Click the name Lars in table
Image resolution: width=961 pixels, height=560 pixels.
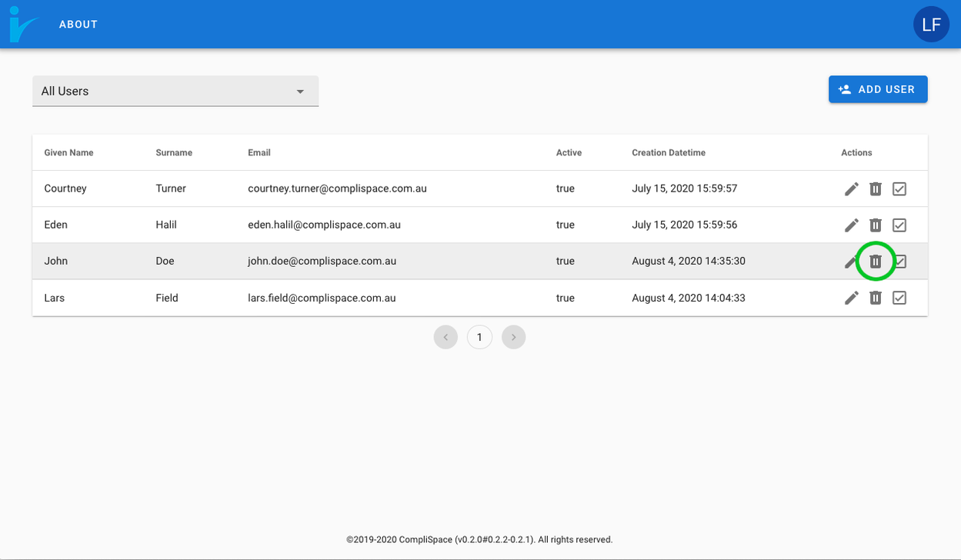click(55, 298)
